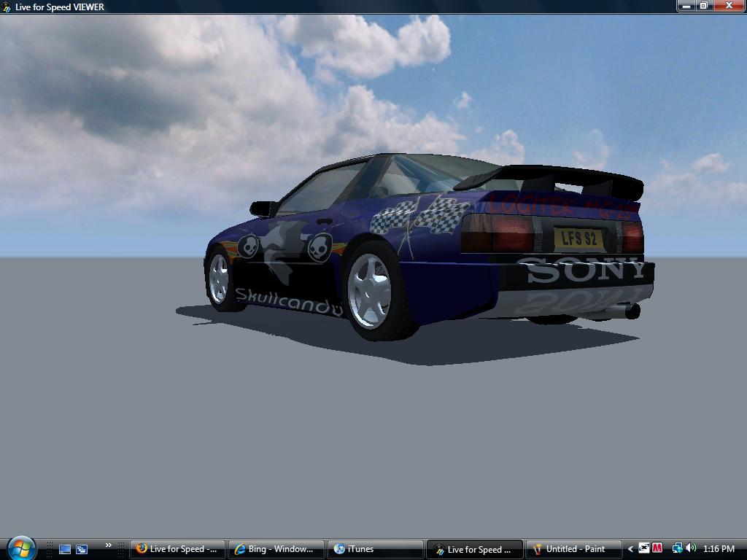This screenshot has height=560, width=747.
Task: Click Switch Between Windows quick launch icon
Action: [x=82, y=549]
